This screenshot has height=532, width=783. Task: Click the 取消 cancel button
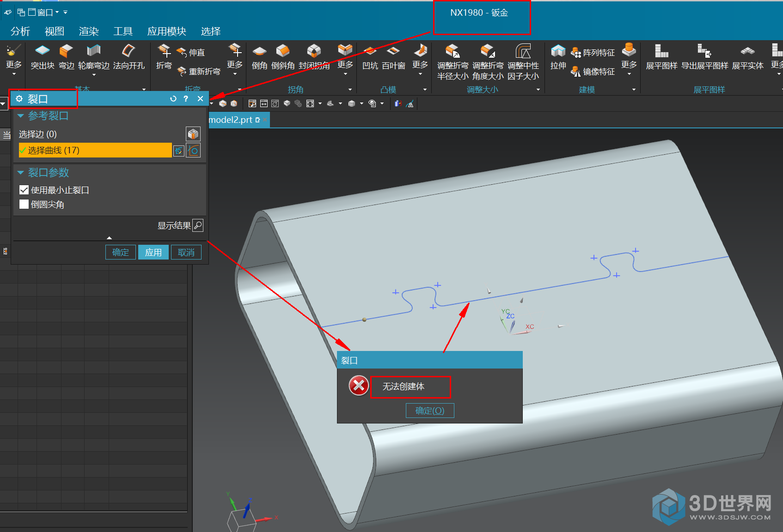click(186, 252)
